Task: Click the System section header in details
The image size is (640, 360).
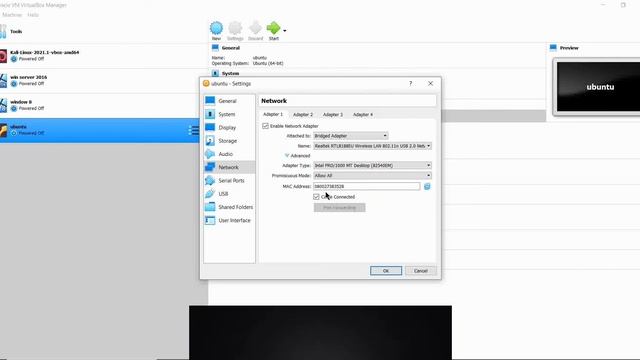Action: (230, 73)
